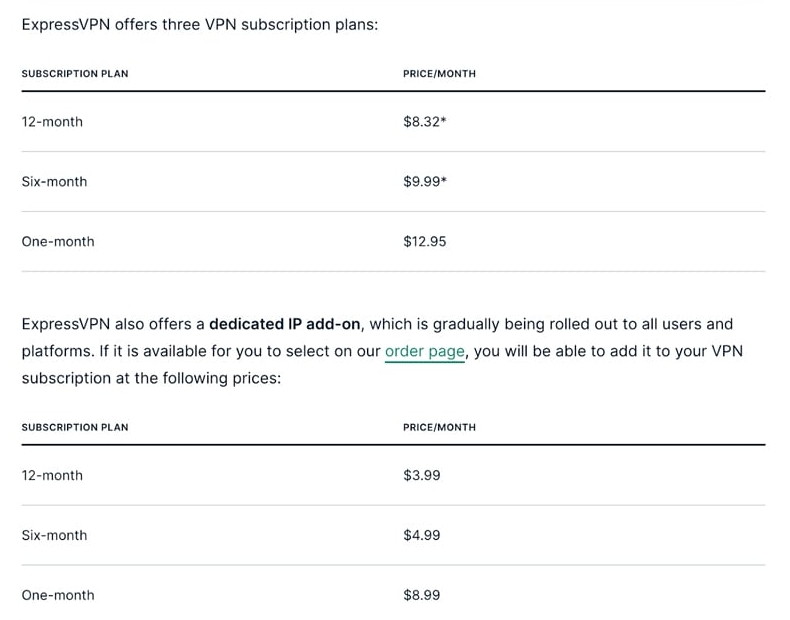Click the $8.99 price
The height and width of the screenshot is (620, 790).
421,596
